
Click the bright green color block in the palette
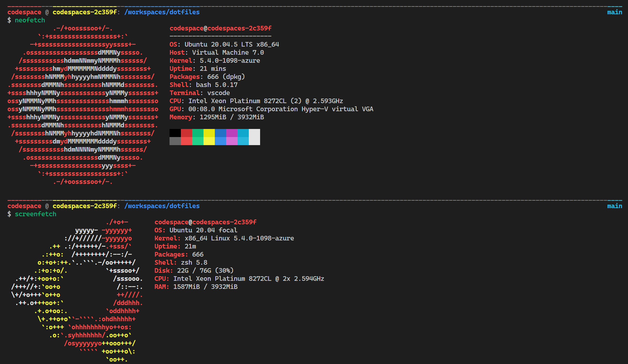point(198,141)
